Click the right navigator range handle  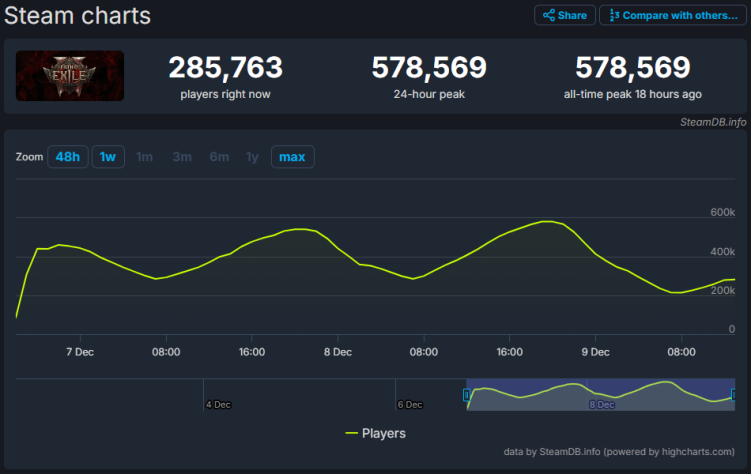click(x=734, y=395)
